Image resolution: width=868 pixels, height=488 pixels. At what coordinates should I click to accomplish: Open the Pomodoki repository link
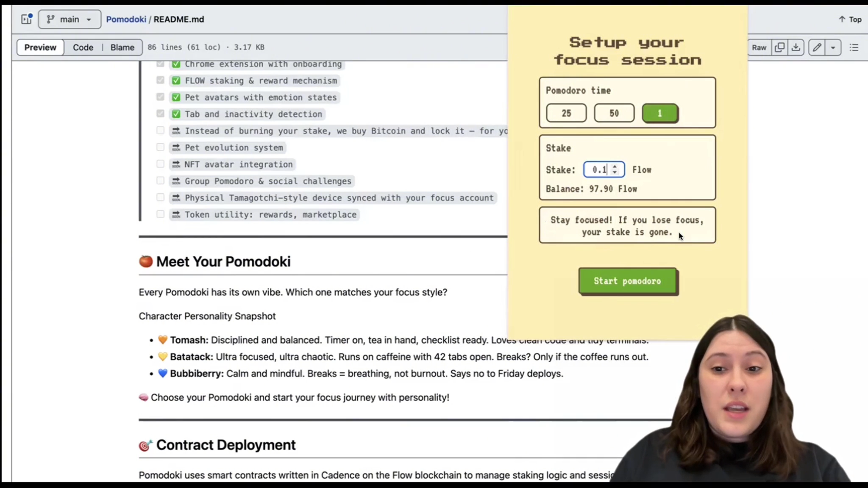(126, 19)
